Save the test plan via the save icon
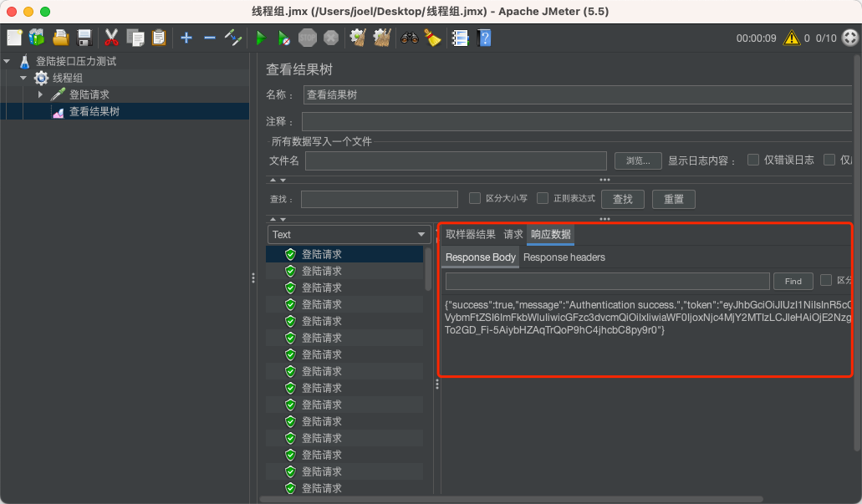This screenshot has width=862, height=504. click(x=83, y=37)
